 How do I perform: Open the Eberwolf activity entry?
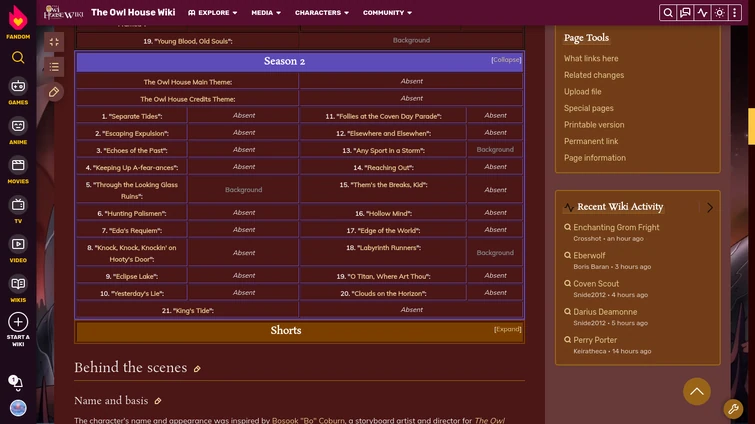(589, 256)
